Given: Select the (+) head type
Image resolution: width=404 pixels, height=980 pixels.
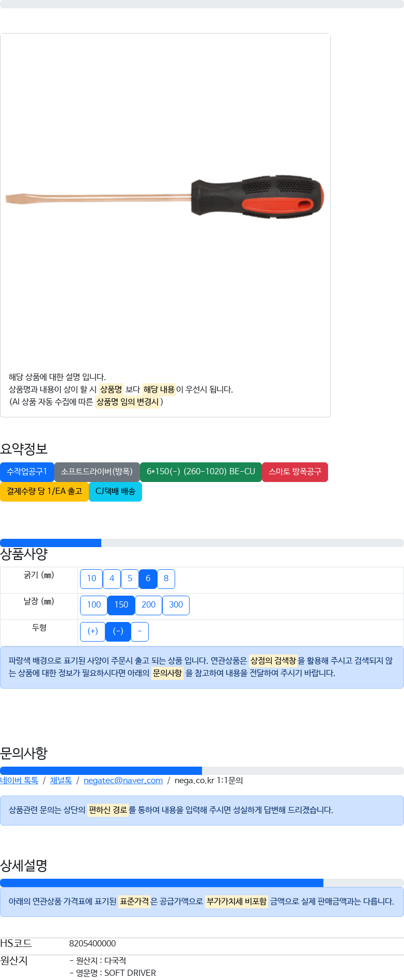Looking at the screenshot, I should click(92, 631).
